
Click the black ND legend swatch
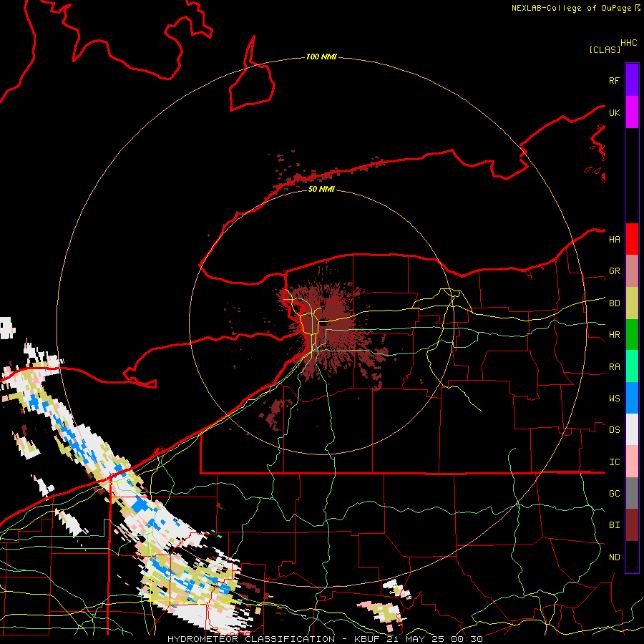pos(632,557)
